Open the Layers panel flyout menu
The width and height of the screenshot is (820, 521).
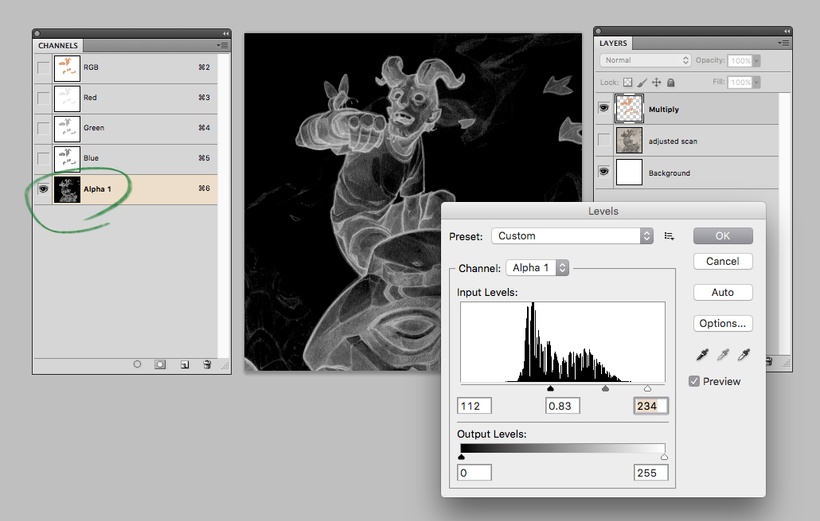coord(781,44)
